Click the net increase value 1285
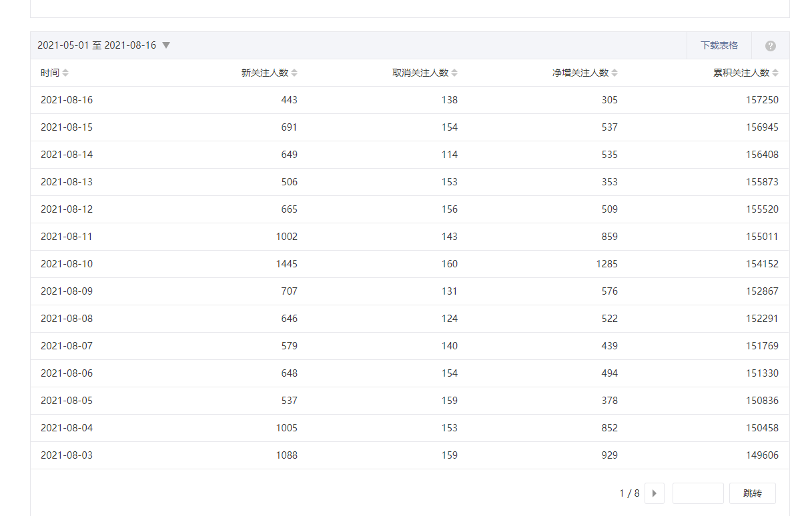This screenshot has height=516, width=812. pos(606,264)
